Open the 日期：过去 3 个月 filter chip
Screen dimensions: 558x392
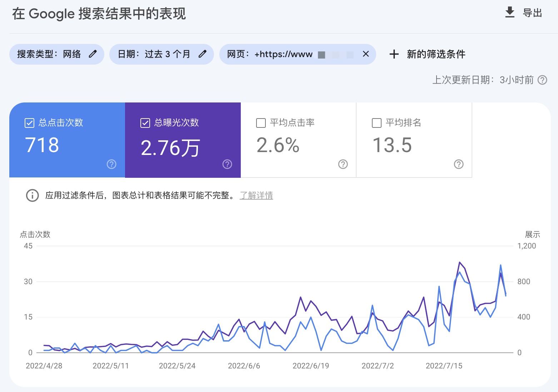(154, 54)
